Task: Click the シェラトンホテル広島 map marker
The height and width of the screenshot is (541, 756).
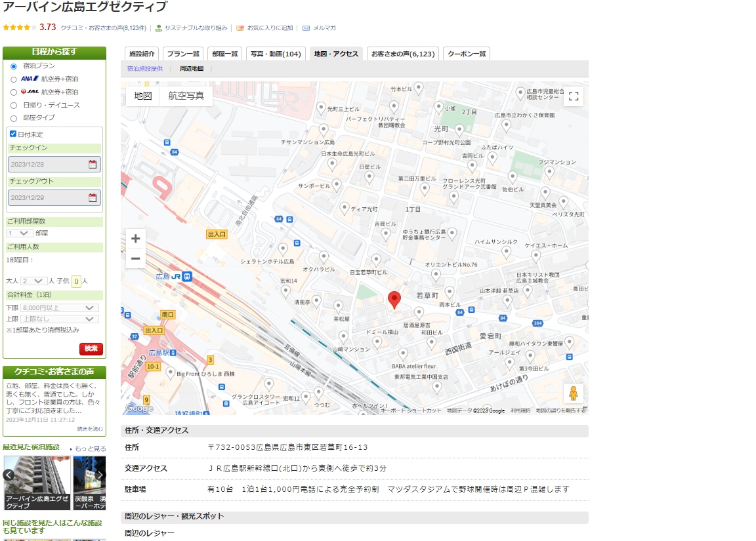Action: click(x=283, y=249)
